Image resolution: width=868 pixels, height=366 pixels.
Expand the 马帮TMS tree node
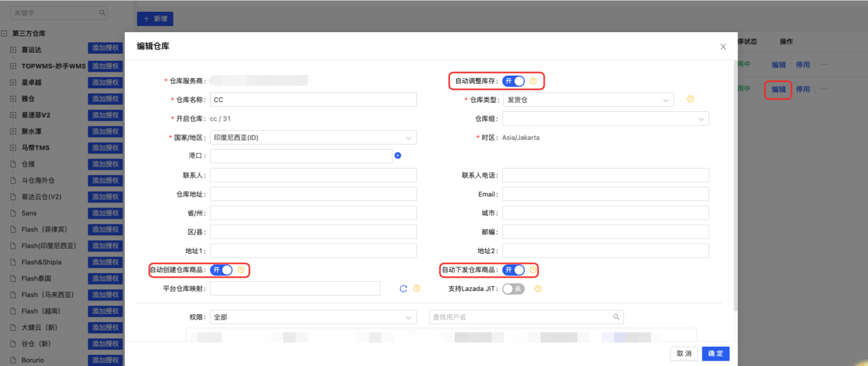coord(13,148)
